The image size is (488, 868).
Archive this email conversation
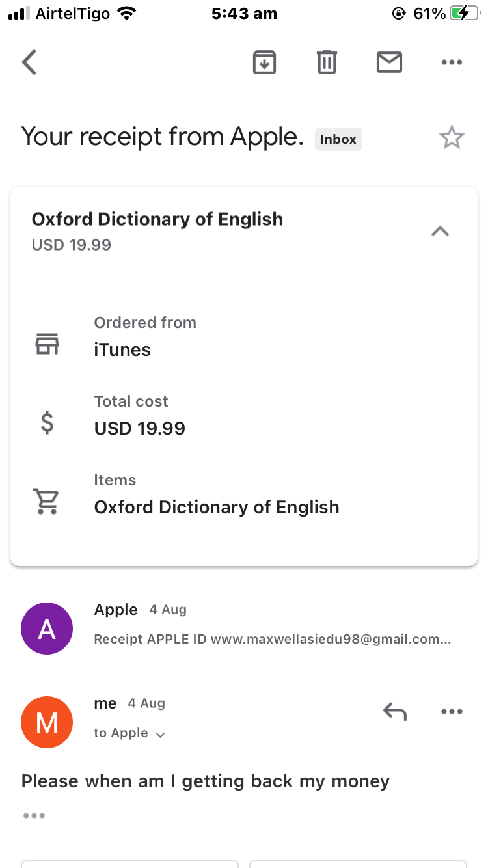tap(264, 62)
